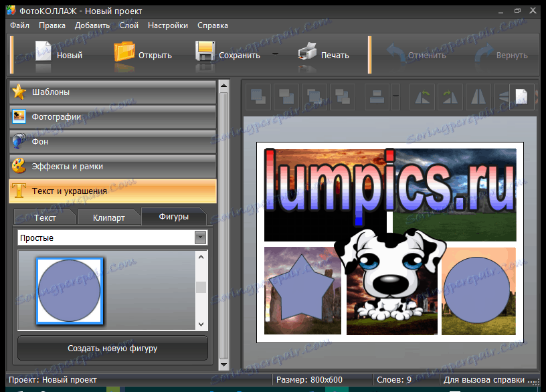546x392 pixels.
Task: Click Создать новую фигуру button
Action: (112, 348)
